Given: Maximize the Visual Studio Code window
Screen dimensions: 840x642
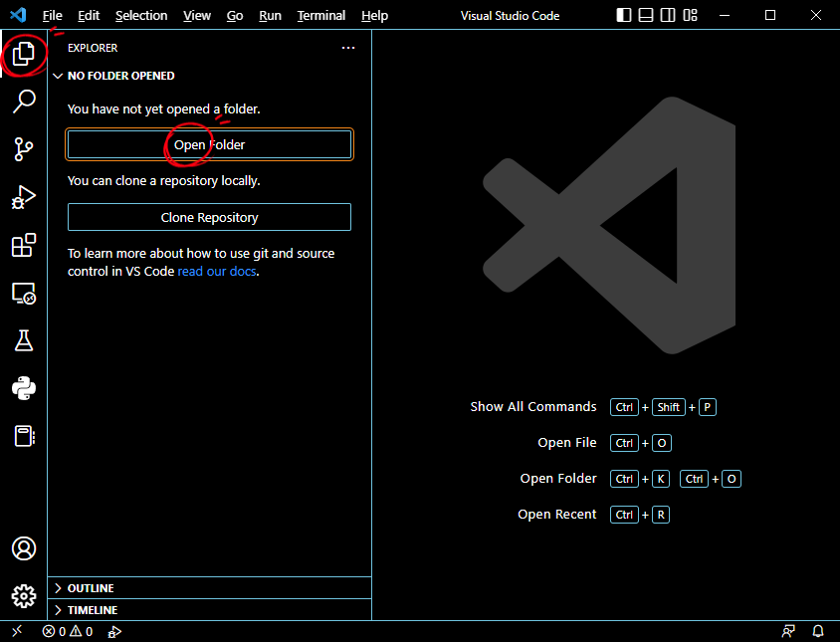Looking at the screenshot, I should point(770,15).
